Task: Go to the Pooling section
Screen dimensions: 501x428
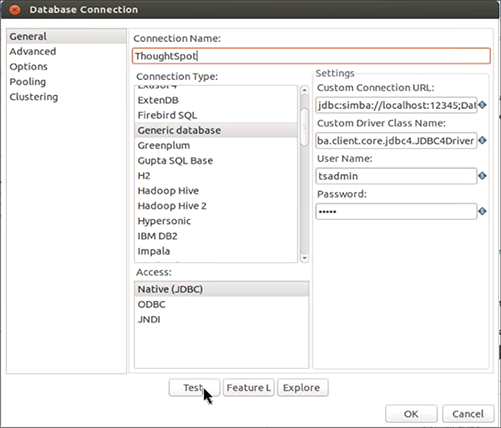Action: (x=28, y=82)
